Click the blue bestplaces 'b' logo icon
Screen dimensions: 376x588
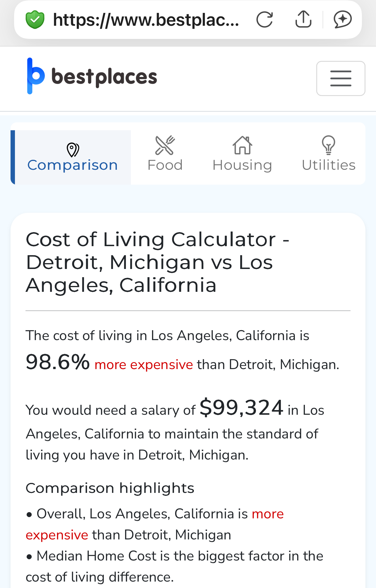tap(35, 76)
